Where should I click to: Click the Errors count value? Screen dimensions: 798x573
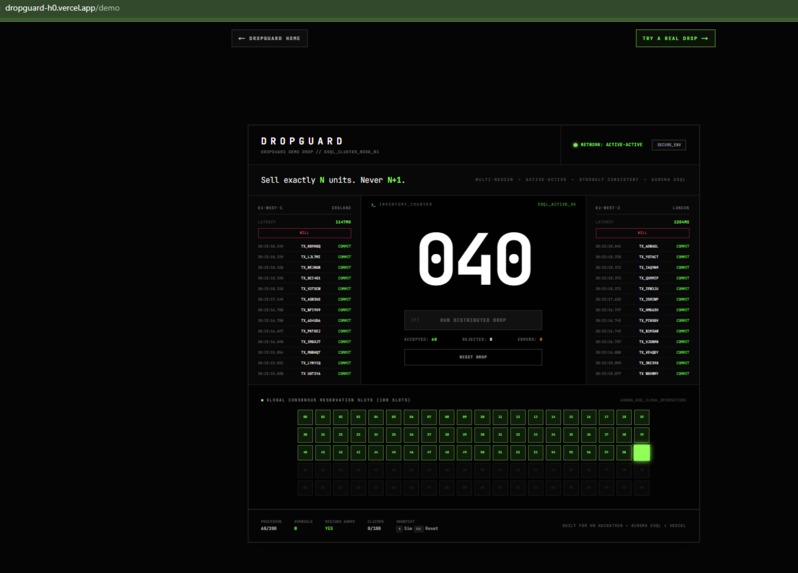point(540,339)
